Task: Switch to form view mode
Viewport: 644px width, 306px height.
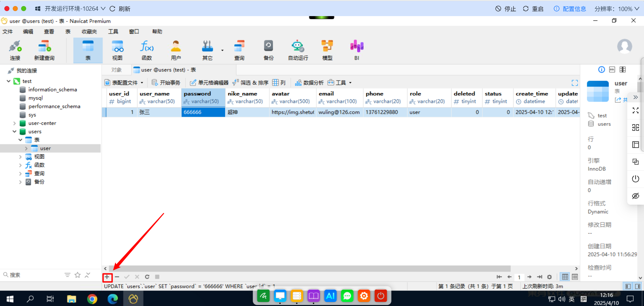Action: click(575, 277)
